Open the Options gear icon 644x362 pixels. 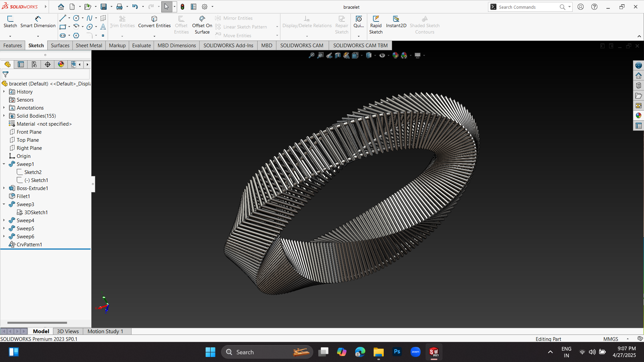[205, 7]
